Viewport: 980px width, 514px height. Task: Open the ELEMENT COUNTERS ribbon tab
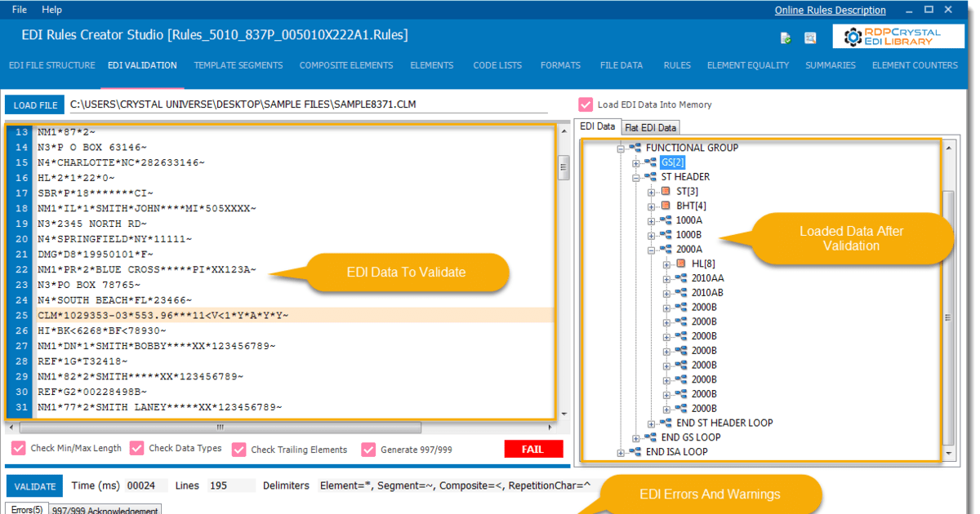[x=915, y=65]
